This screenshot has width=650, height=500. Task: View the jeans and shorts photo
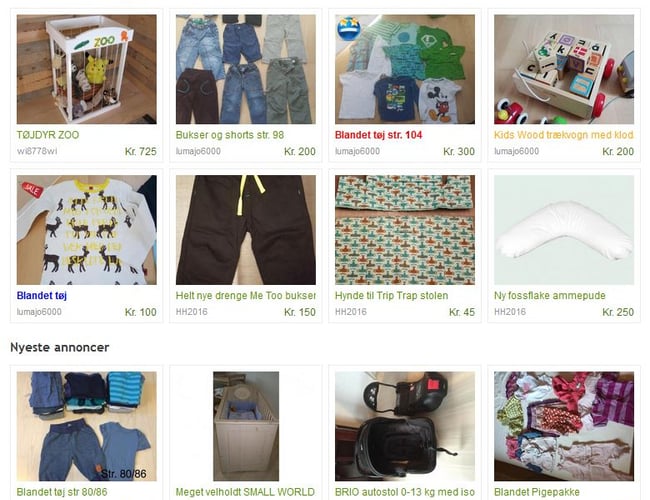coord(246,69)
